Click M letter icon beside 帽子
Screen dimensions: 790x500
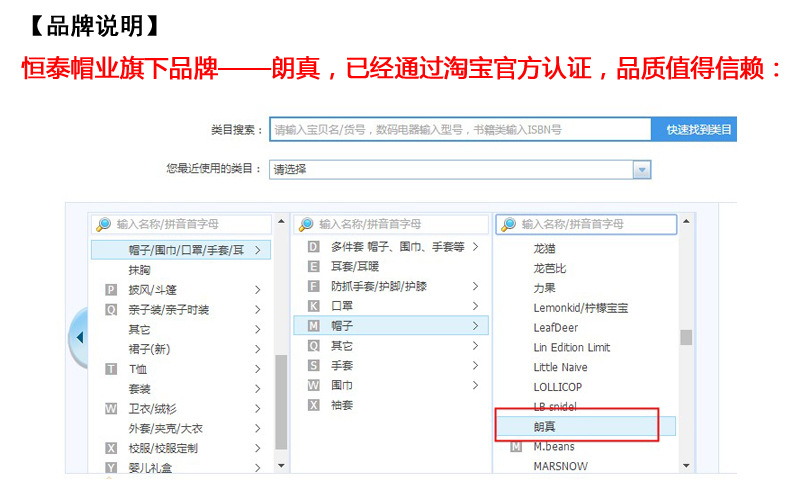pos(313,326)
